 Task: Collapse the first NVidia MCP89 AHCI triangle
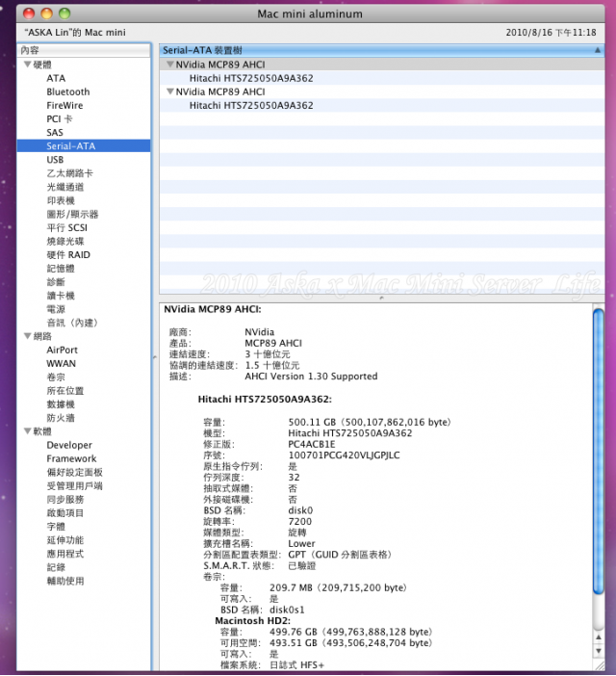point(170,65)
